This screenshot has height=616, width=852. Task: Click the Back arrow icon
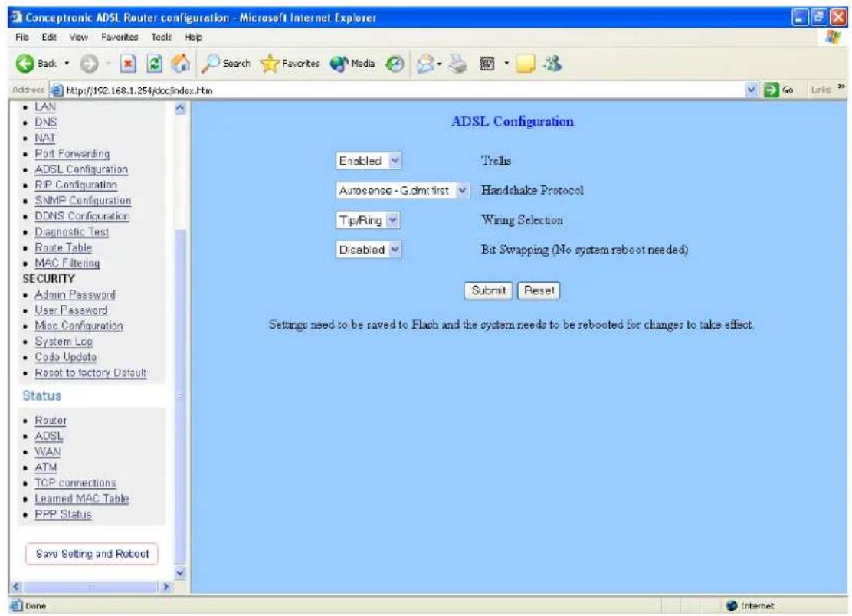pyautogui.click(x=25, y=64)
